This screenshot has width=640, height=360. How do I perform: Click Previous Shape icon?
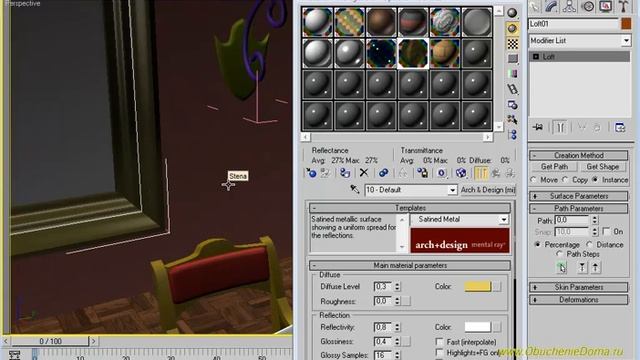point(582,267)
